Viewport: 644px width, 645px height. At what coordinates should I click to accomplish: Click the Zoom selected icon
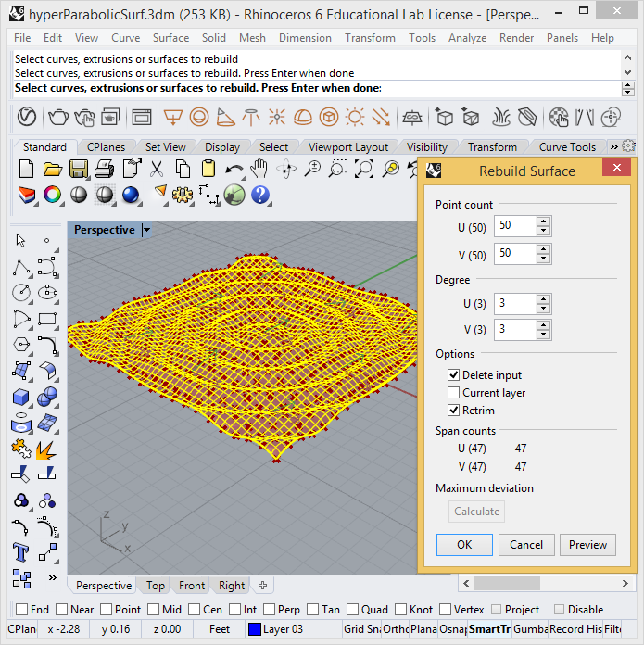coord(390,169)
